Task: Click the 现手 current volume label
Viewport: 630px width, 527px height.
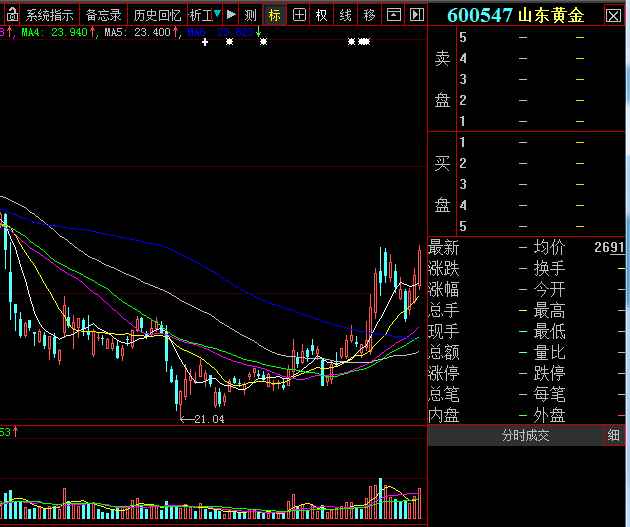Action: pos(444,331)
